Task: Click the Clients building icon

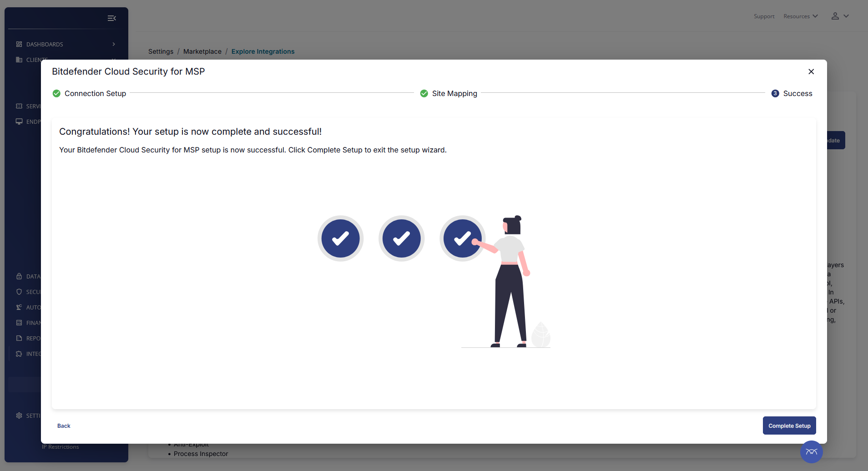Action: point(19,60)
